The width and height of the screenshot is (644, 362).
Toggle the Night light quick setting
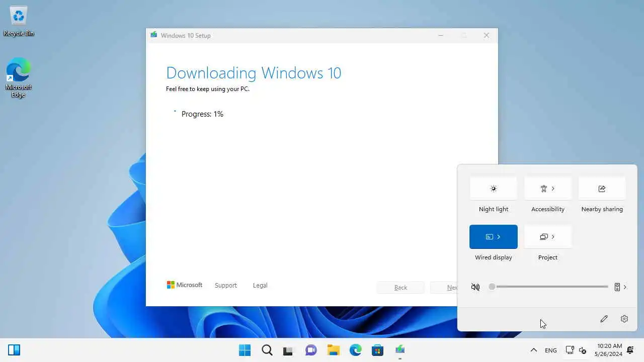(493, 189)
